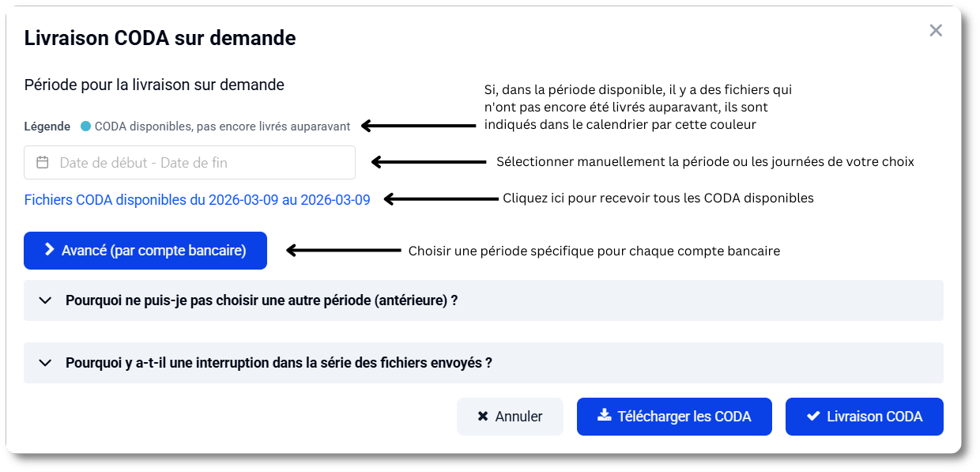Click the checkmark icon on Livraison CODA
980x472 pixels.
tap(812, 416)
